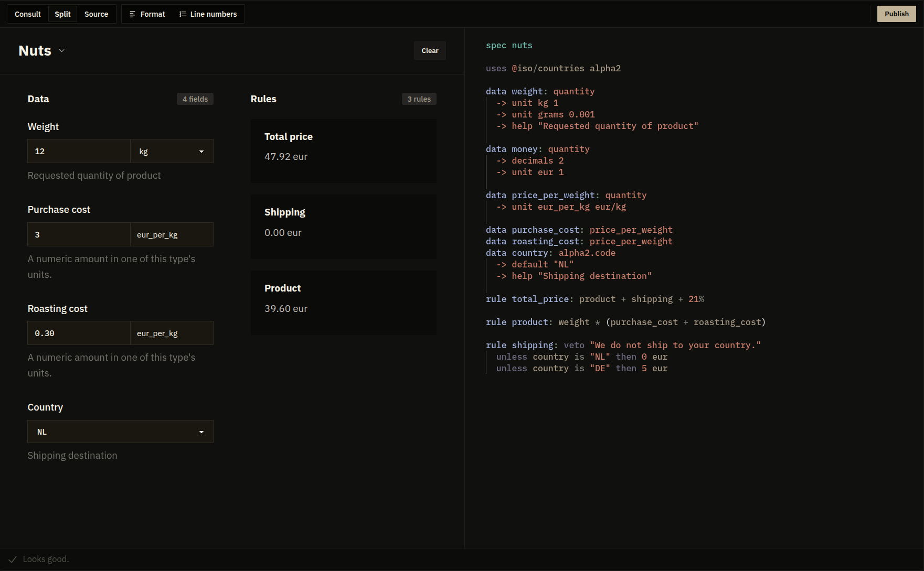924x571 pixels.
Task: Click the Roasting cost input field
Action: point(79,333)
